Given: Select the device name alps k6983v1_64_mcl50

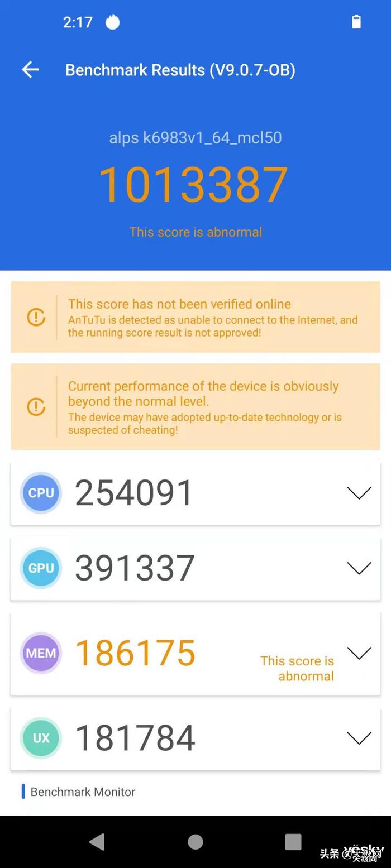Looking at the screenshot, I should click(x=195, y=137).
